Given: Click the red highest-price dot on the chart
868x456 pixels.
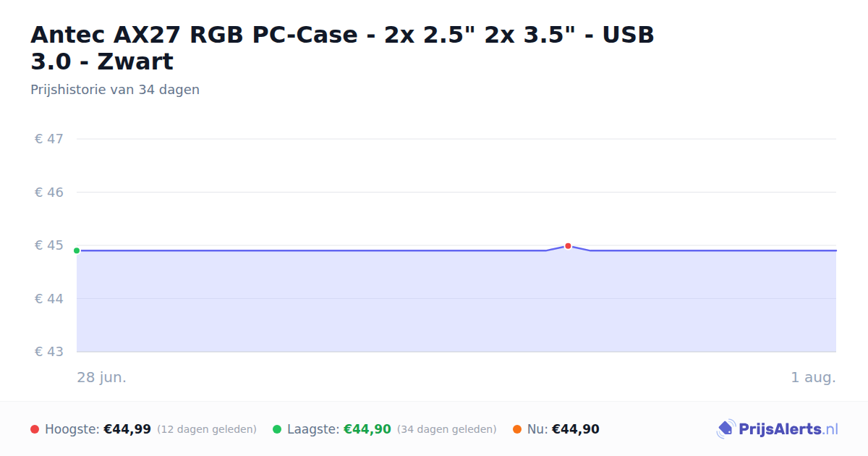Looking at the screenshot, I should pos(568,246).
